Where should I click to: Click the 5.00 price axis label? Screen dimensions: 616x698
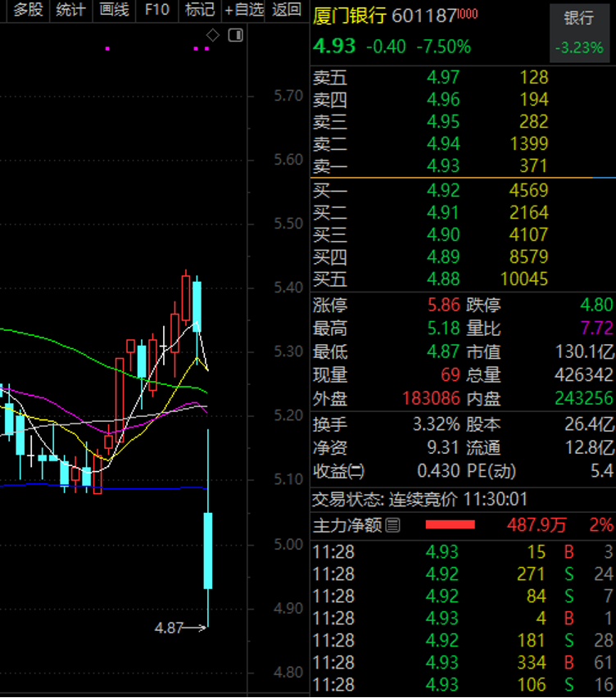point(288,545)
